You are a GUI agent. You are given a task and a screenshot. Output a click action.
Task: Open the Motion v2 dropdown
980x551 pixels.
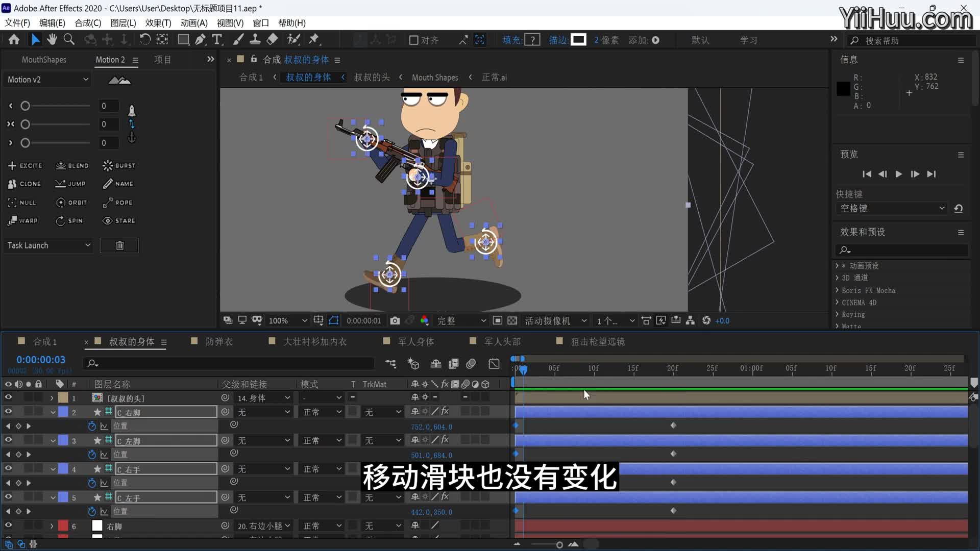(47, 80)
